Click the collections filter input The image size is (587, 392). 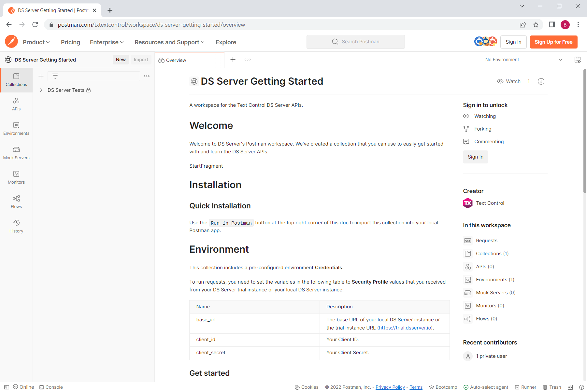point(94,76)
